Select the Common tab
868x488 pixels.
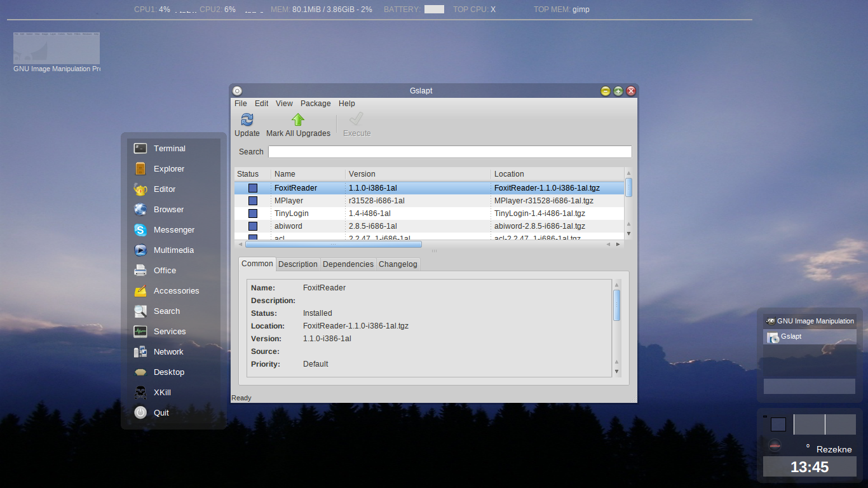(x=257, y=264)
